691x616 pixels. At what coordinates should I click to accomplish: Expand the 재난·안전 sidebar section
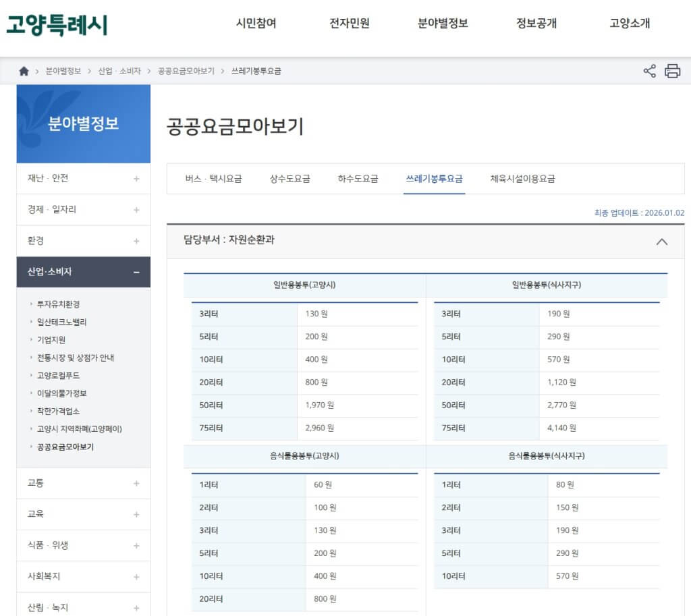click(x=82, y=179)
